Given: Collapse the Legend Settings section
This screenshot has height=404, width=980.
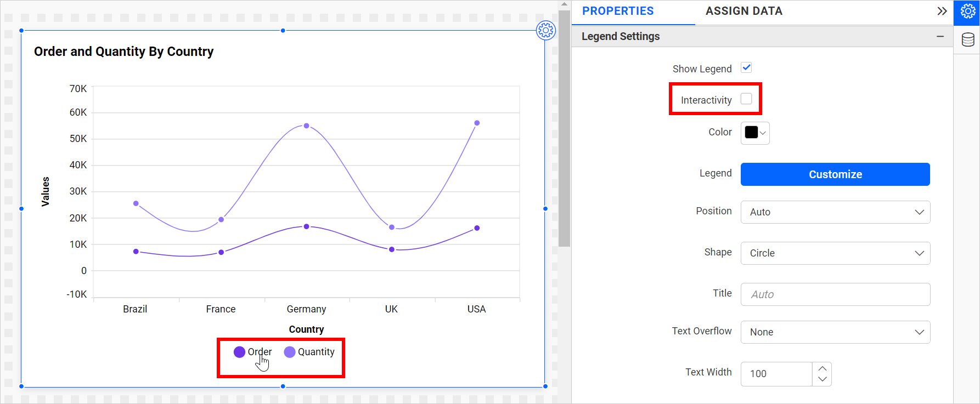Looking at the screenshot, I should (x=940, y=36).
